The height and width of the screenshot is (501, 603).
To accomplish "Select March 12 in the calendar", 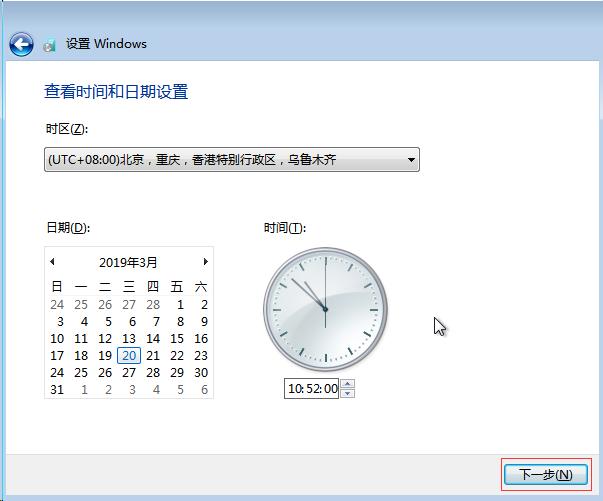I will (105, 339).
